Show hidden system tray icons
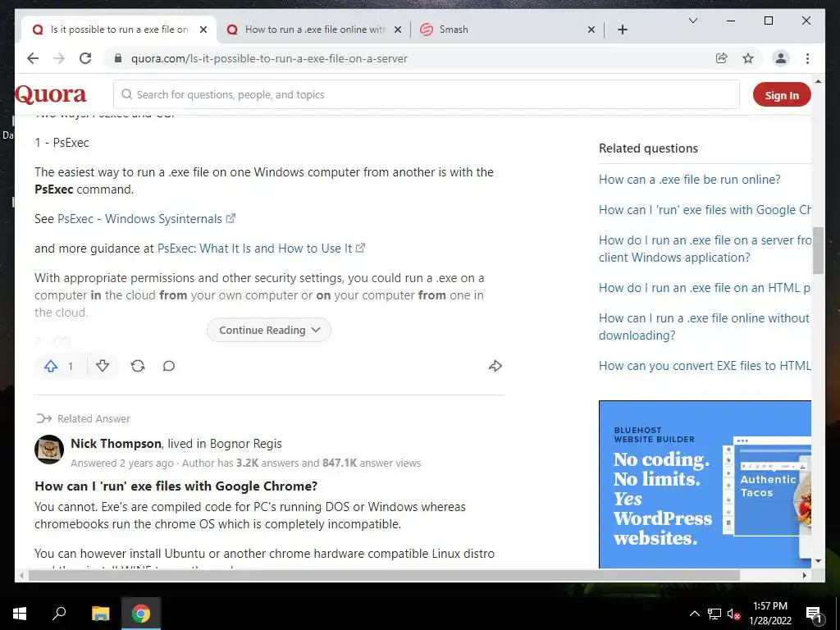 [x=694, y=614]
